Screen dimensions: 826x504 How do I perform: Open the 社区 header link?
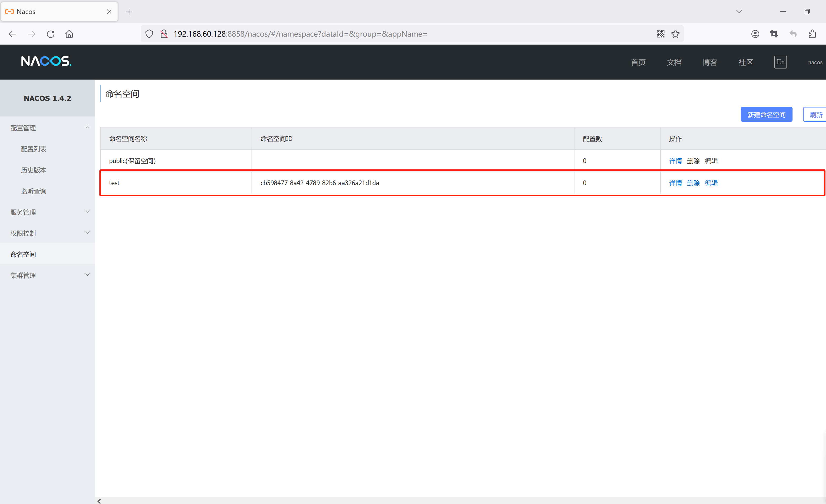(x=746, y=62)
